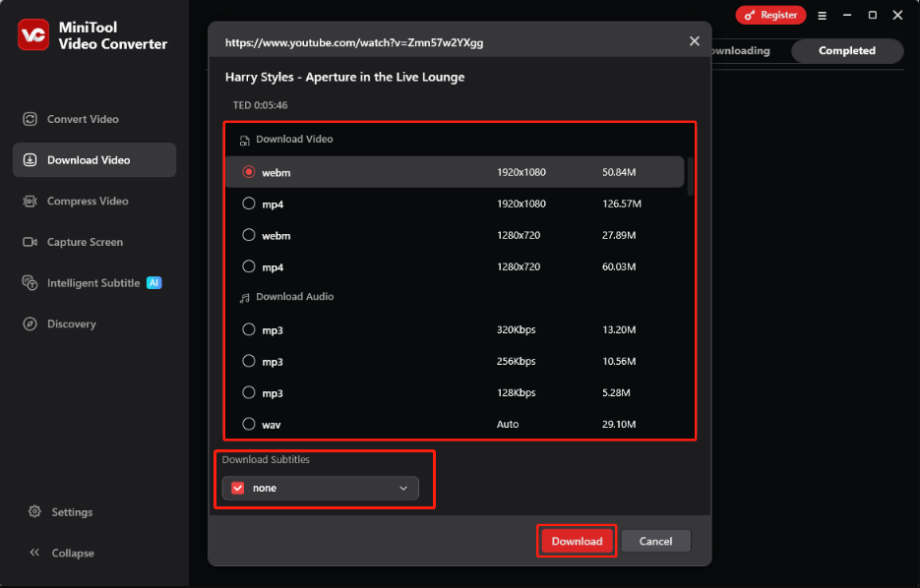Expand the Download Subtitles dropdown arrow
This screenshot has height=588, width=920.
point(403,489)
